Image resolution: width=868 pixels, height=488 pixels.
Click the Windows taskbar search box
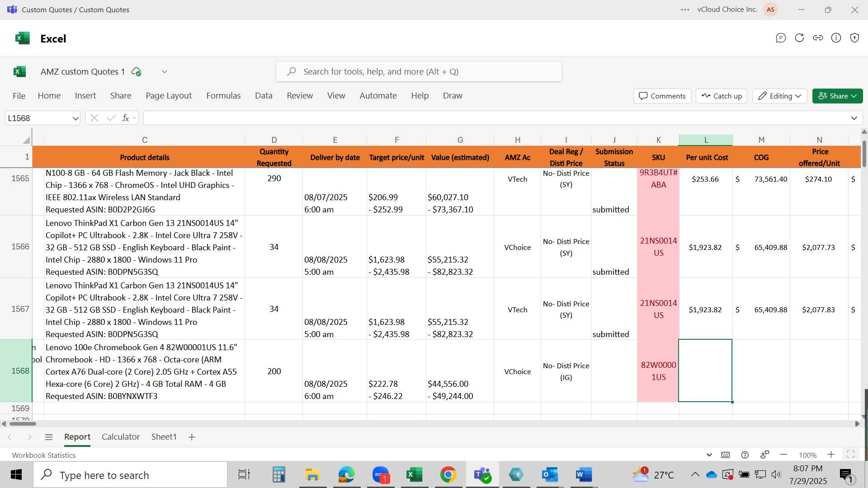coord(130,475)
